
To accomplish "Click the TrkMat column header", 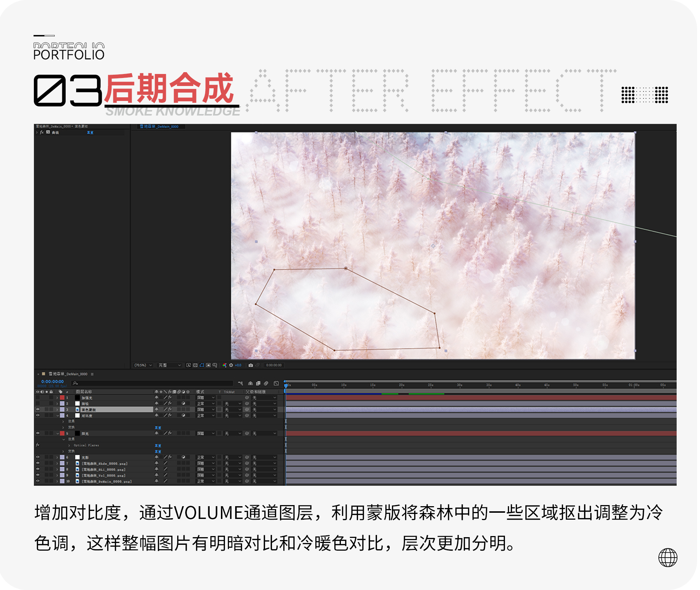I will 229,392.
